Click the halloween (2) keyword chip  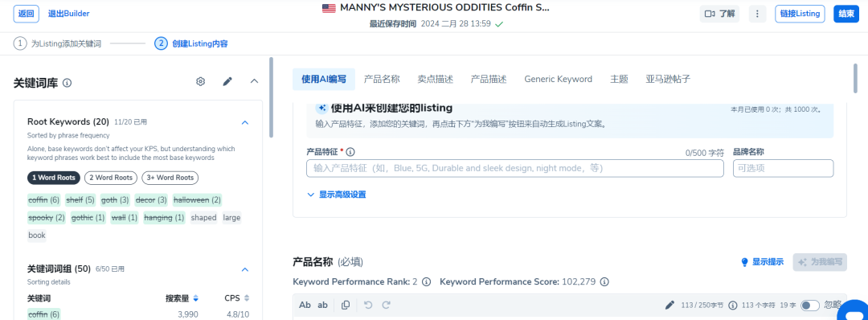[x=197, y=199]
